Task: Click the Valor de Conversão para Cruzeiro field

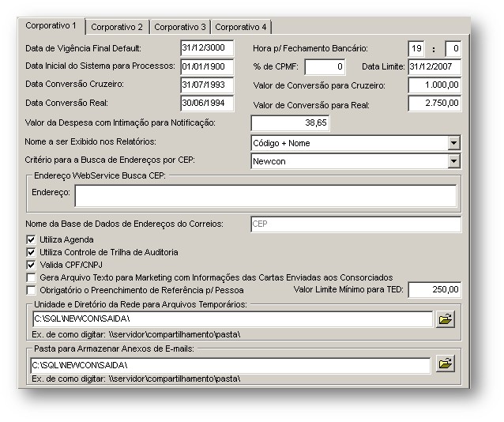Action: pyautogui.click(x=434, y=85)
